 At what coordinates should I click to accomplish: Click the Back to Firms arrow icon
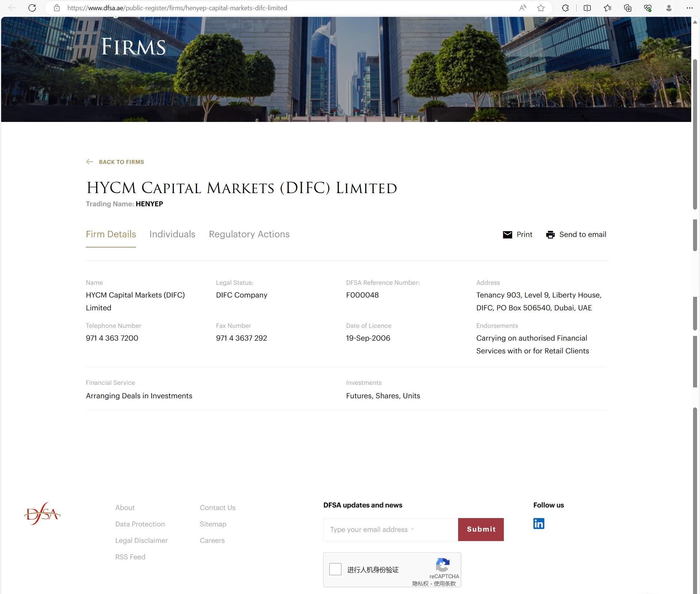(90, 162)
